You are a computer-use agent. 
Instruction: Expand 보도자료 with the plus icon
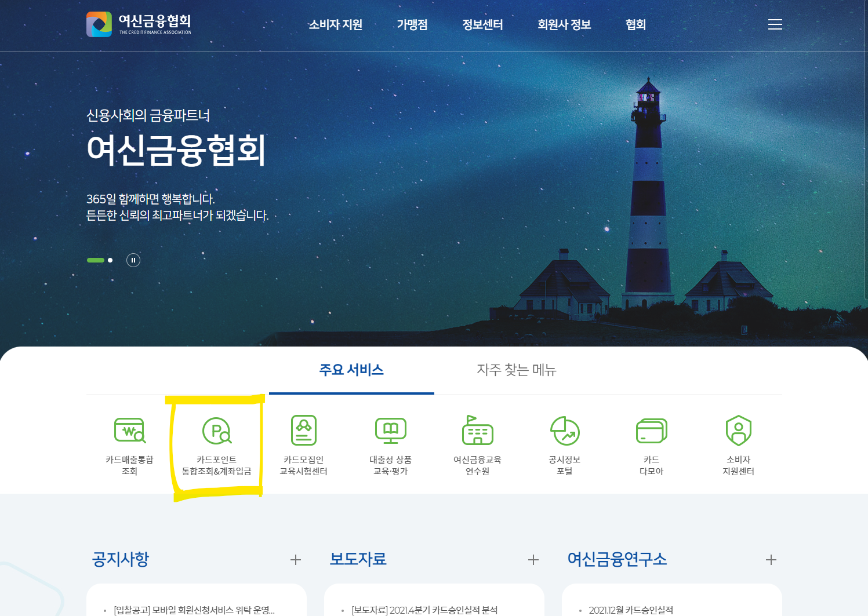pyautogui.click(x=533, y=560)
